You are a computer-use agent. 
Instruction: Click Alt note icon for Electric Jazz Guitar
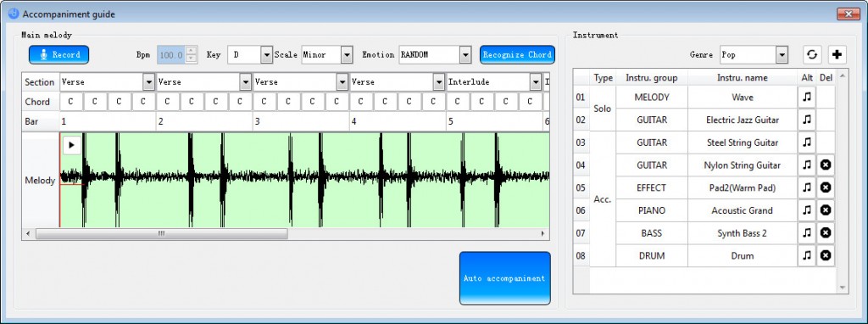click(x=807, y=120)
